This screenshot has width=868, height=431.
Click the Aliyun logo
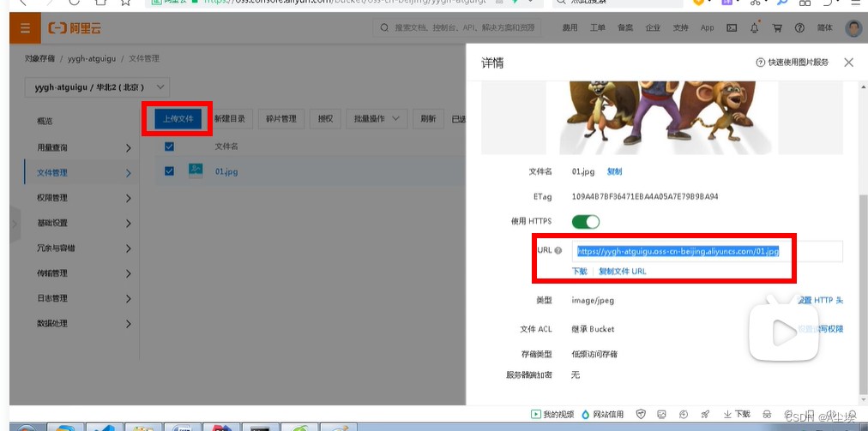(x=75, y=28)
